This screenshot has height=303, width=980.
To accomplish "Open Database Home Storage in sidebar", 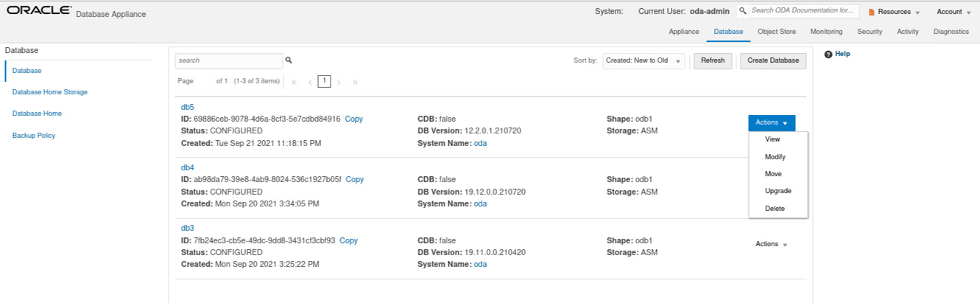I will [x=50, y=92].
